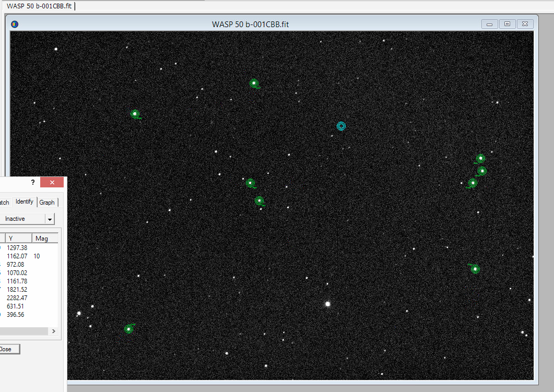Open the Graph tab
The height and width of the screenshot is (392, 554).
(x=47, y=203)
